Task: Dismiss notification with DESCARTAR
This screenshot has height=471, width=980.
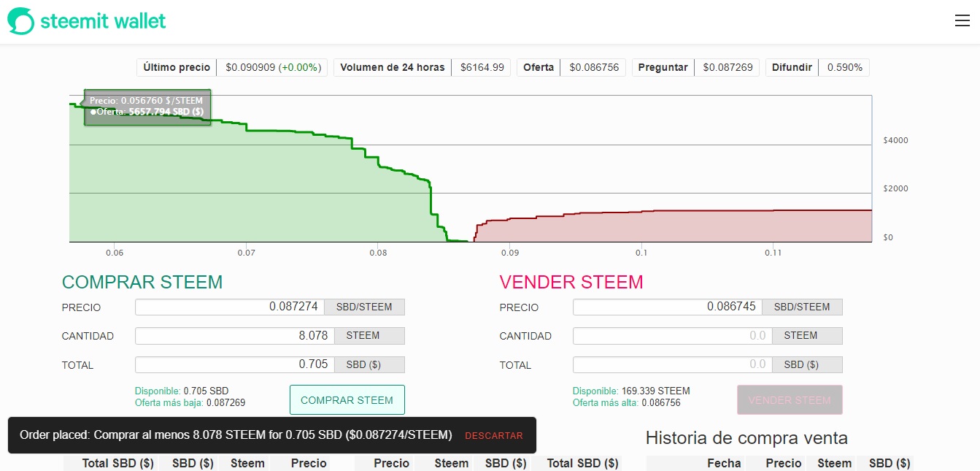Action: tap(494, 436)
